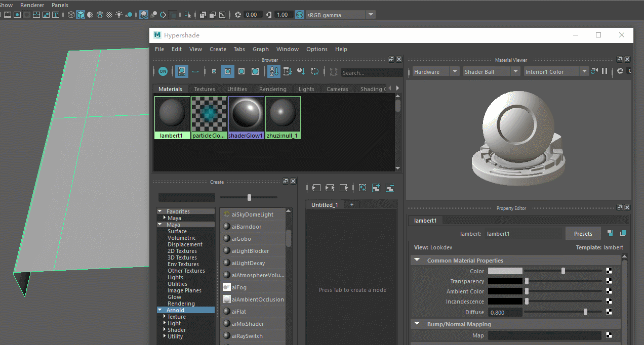This screenshot has width=644, height=345.
Task: Collapse the Favorites category in Create tree
Action: [160, 211]
